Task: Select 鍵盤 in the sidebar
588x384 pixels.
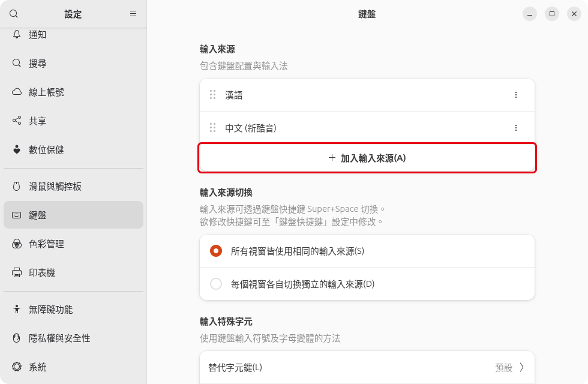Action: click(73, 215)
